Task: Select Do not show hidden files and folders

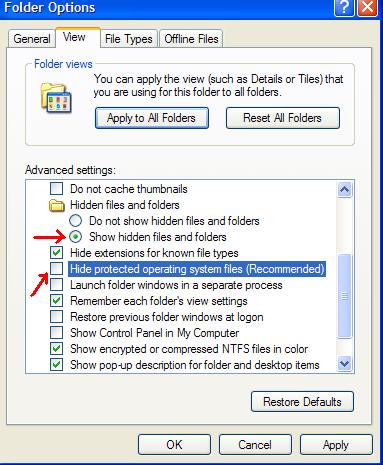Action: point(76,221)
